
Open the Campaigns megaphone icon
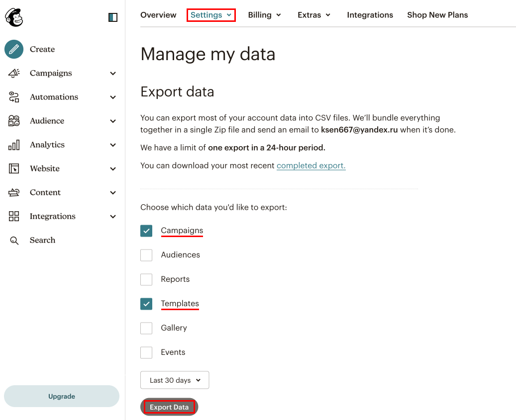(x=13, y=73)
